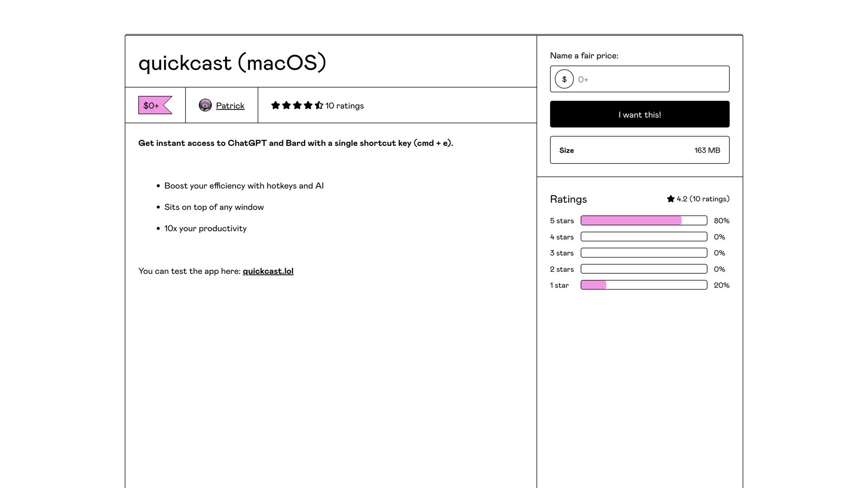Screen dimensions: 868x488
Task: Click the 5 stars rating bar
Action: (643, 221)
